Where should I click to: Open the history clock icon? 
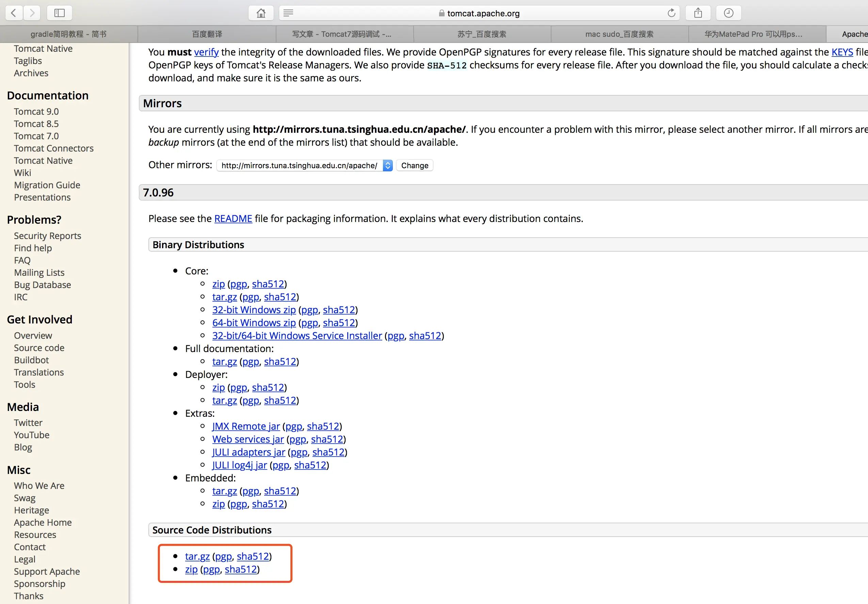pyautogui.click(x=728, y=13)
